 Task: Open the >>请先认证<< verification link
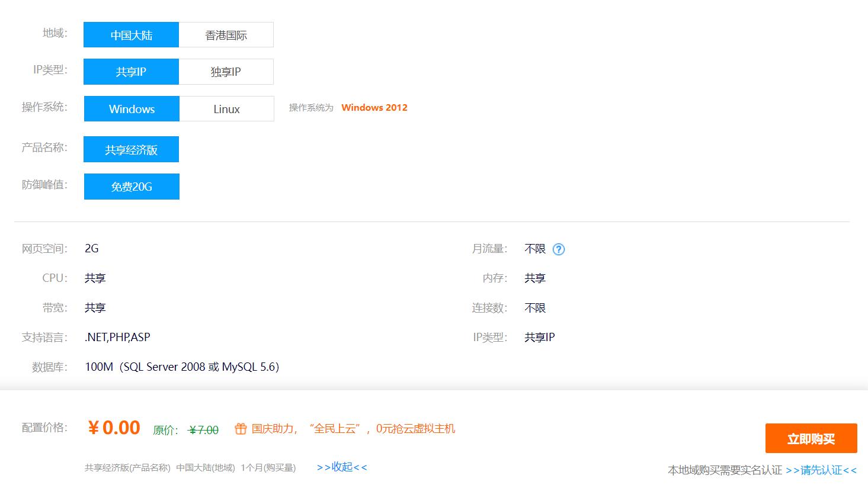tap(821, 470)
